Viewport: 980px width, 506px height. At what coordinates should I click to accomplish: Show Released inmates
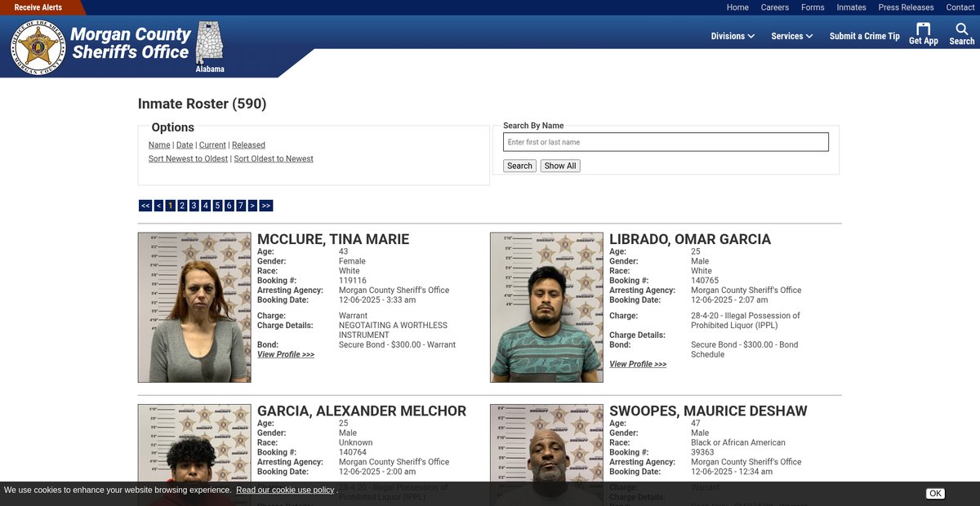coord(248,145)
